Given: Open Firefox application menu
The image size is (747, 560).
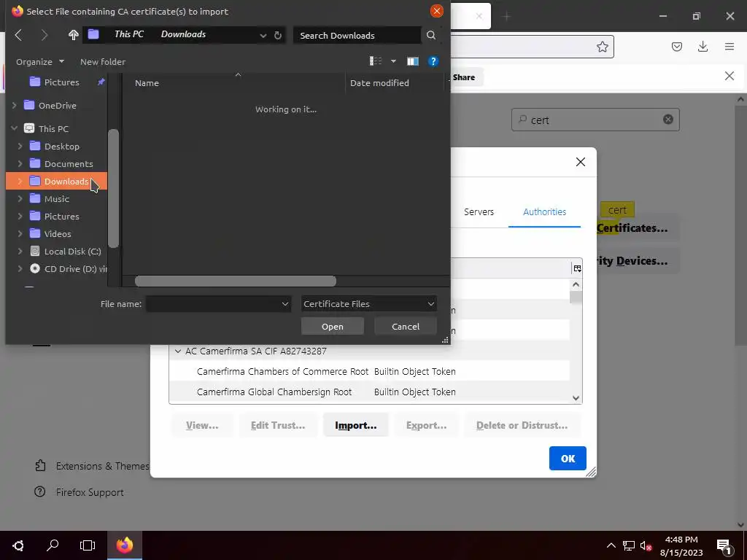Looking at the screenshot, I should pos(729,46).
